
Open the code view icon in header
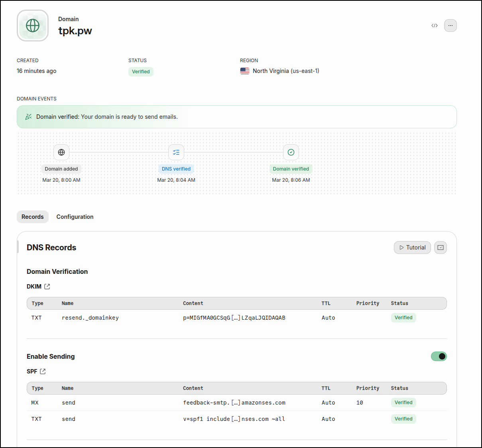point(434,26)
